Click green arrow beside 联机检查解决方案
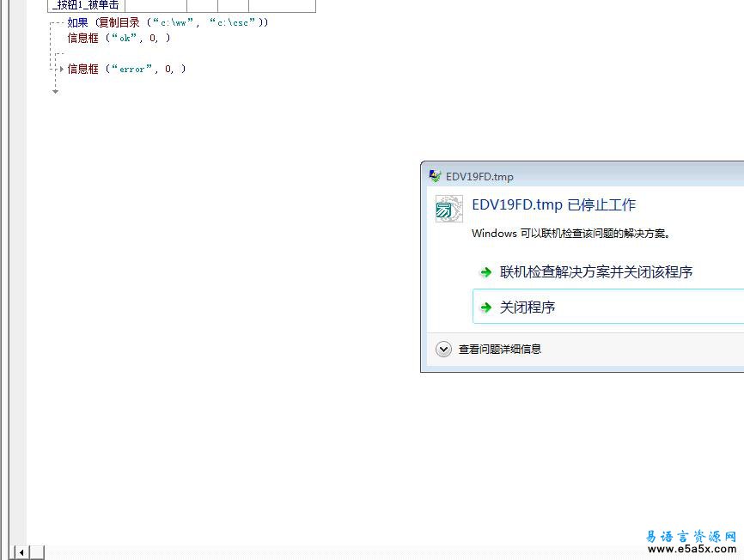 [486, 272]
